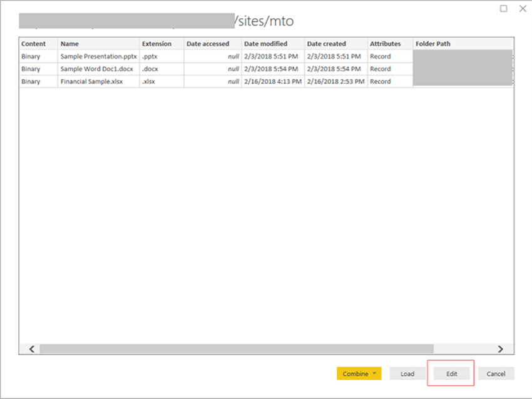Select the Folder Path column header

coord(462,44)
